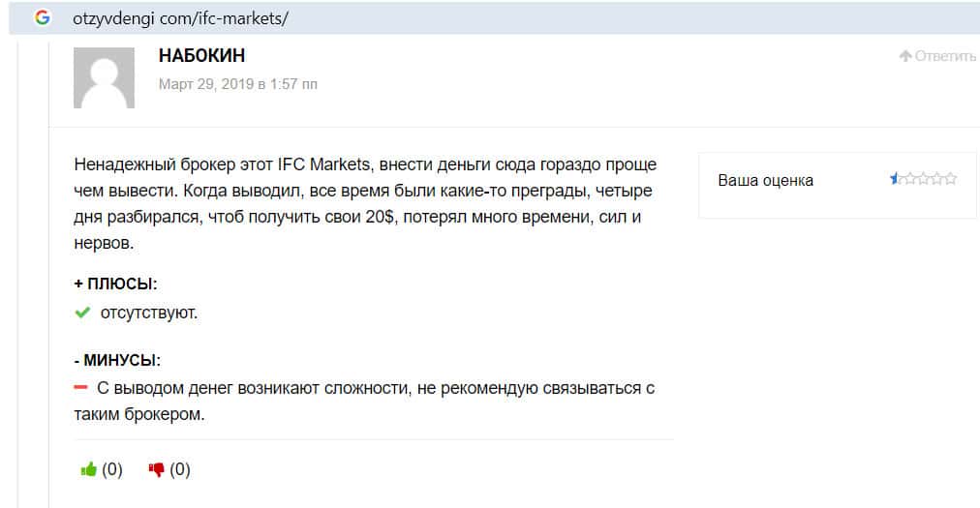Select the fifth rating star
This screenshot has width=980, height=508.
click(x=951, y=179)
